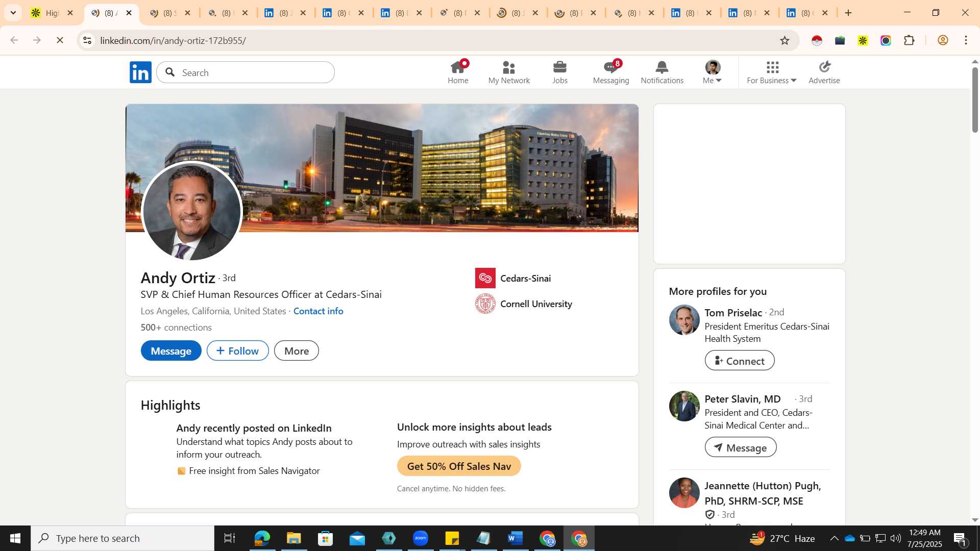Image resolution: width=980 pixels, height=551 pixels.
Task: Open the volume control in the tray
Action: coord(896,538)
